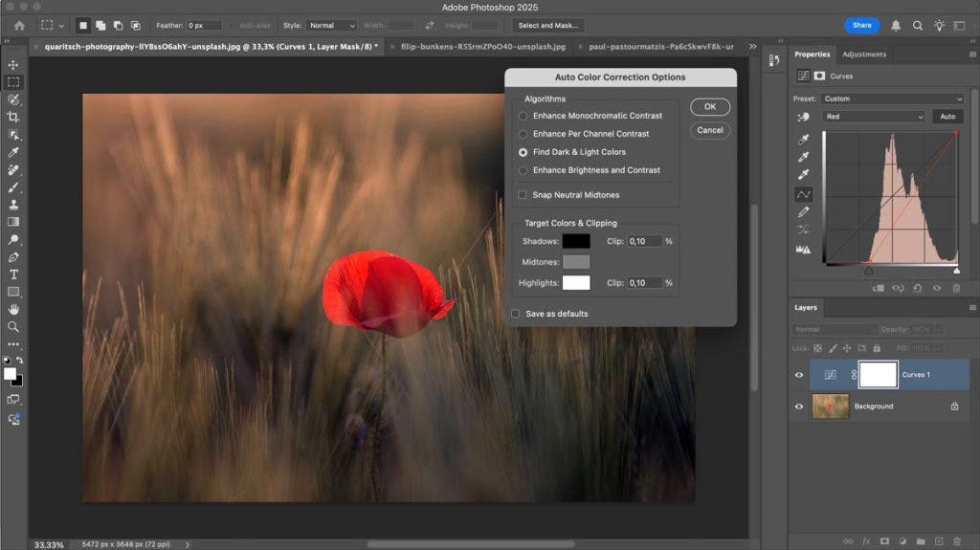Select the Spot Healing Brush tool

tap(13, 169)
